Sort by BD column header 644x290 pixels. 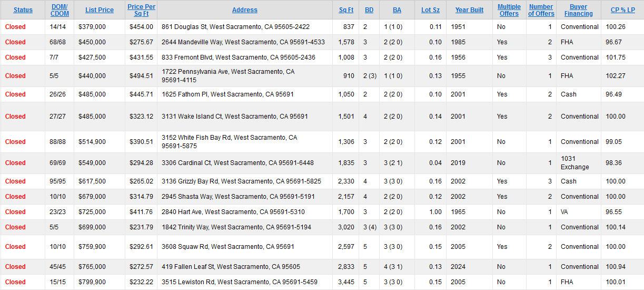369,10
